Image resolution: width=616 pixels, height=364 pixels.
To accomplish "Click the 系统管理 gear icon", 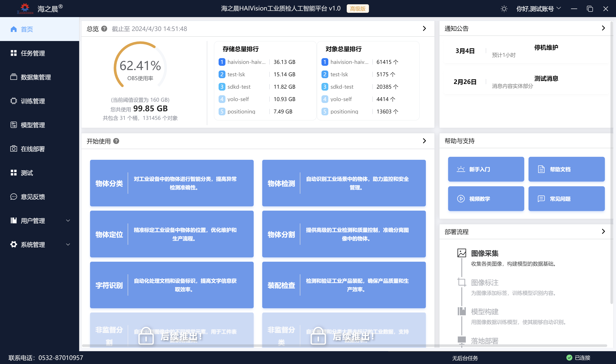I will [13, 245].
